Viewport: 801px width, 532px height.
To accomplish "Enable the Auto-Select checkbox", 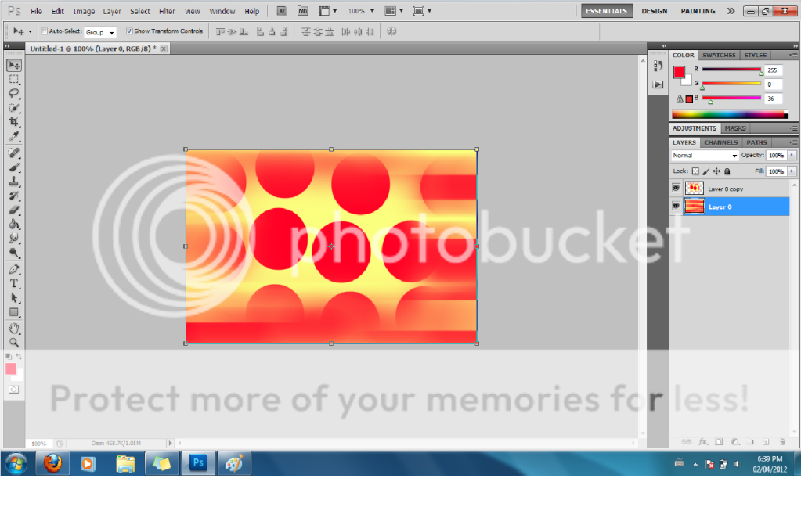I will pos(45,31).
